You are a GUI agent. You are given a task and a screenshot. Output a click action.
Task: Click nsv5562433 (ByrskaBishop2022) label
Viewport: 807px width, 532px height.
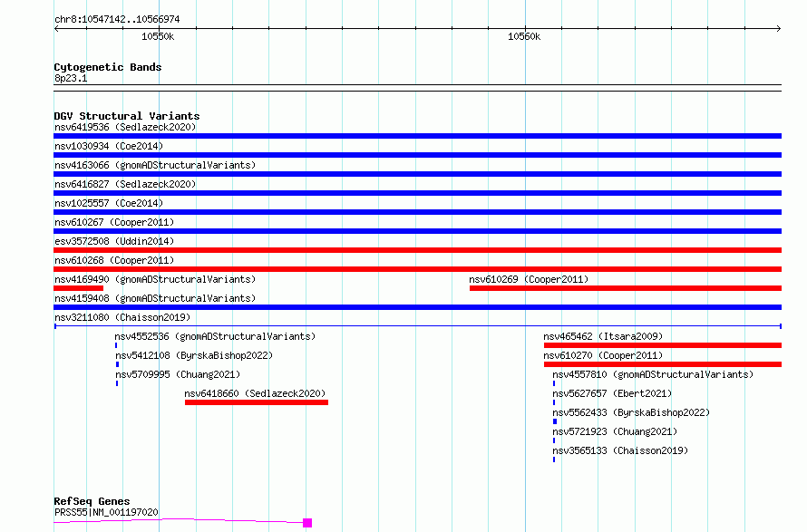point(631,412)
